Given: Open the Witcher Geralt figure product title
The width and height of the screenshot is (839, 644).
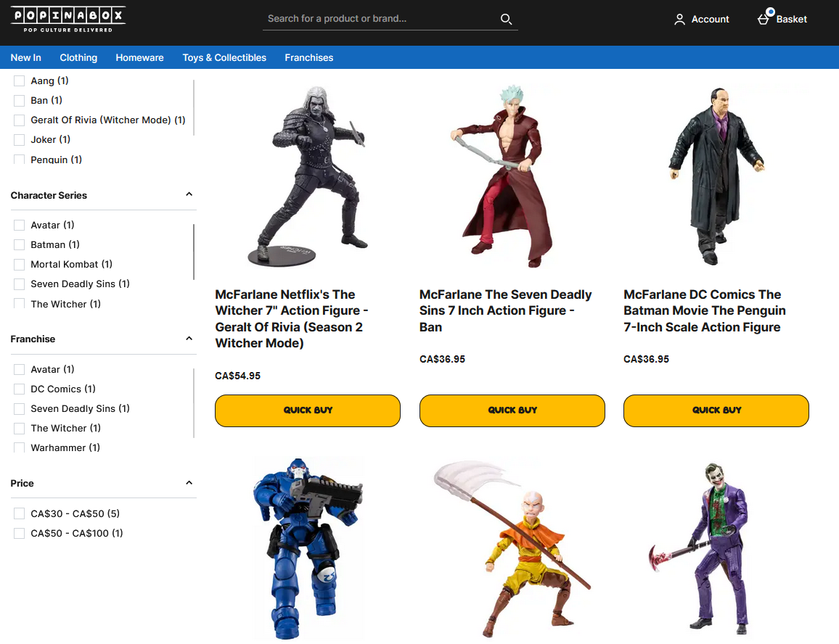Looking at the screenshot, I should 292,319.
